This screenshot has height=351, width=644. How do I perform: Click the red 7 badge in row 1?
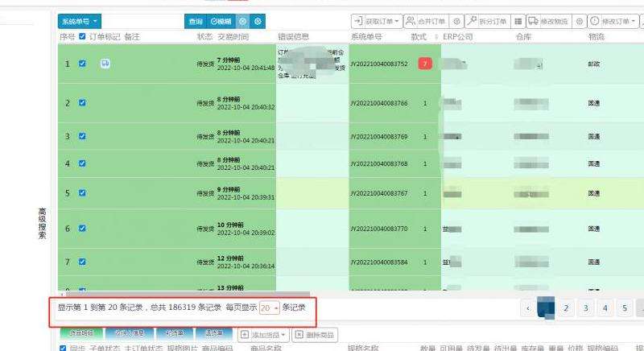(x=425, y=64)
